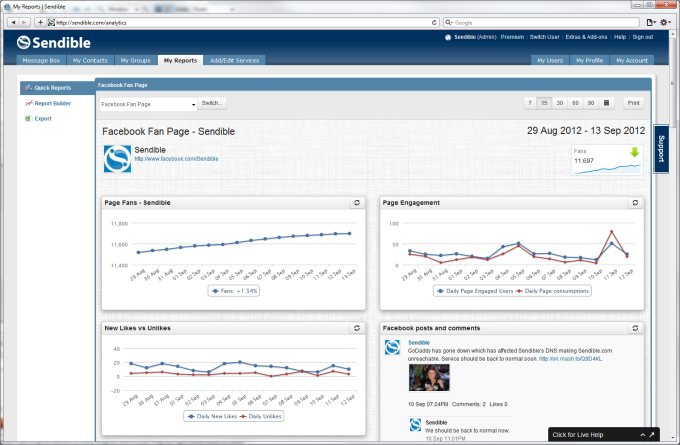Toggle Daily New Likes legend
This screenshot has width=680, height=445.
[x=212, y=416]
